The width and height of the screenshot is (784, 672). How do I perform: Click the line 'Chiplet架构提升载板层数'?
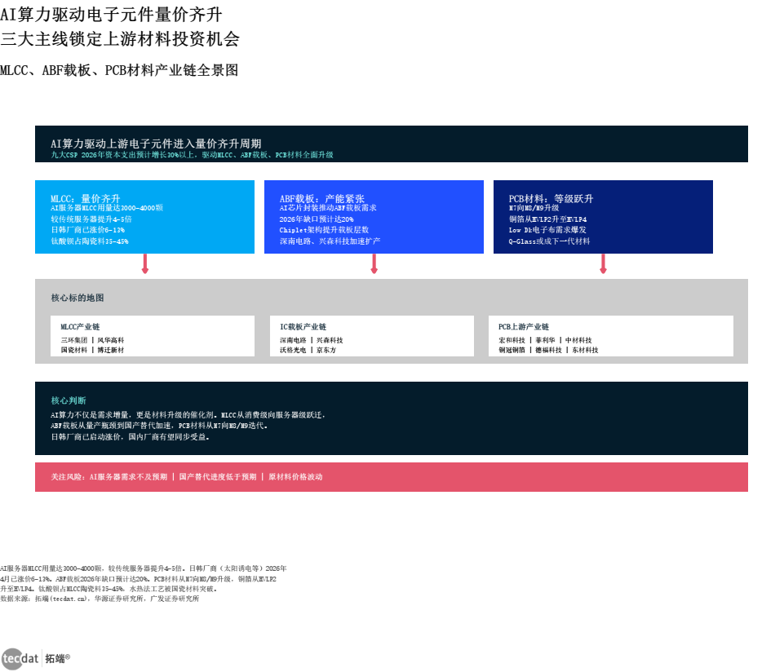click(324, 230)
